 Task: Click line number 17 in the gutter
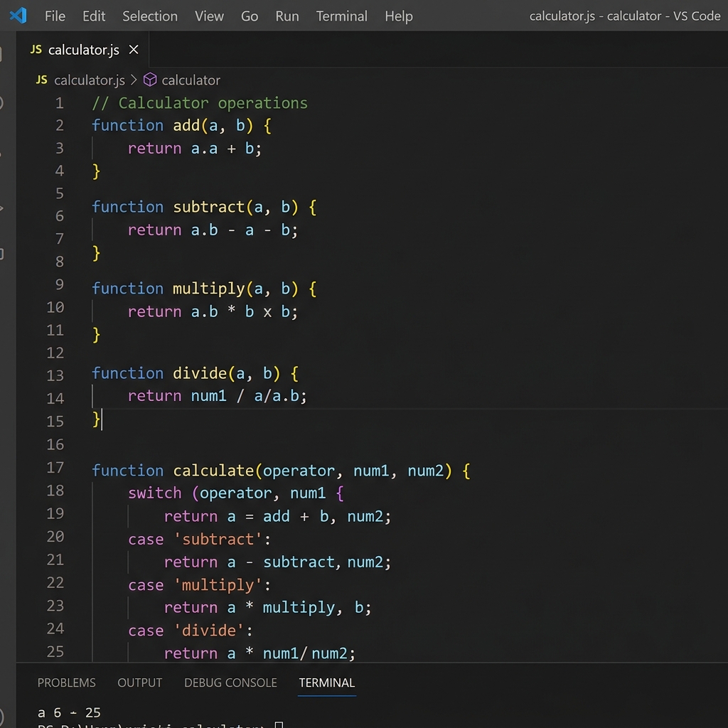pyautogui.click(x=55, y=468)
